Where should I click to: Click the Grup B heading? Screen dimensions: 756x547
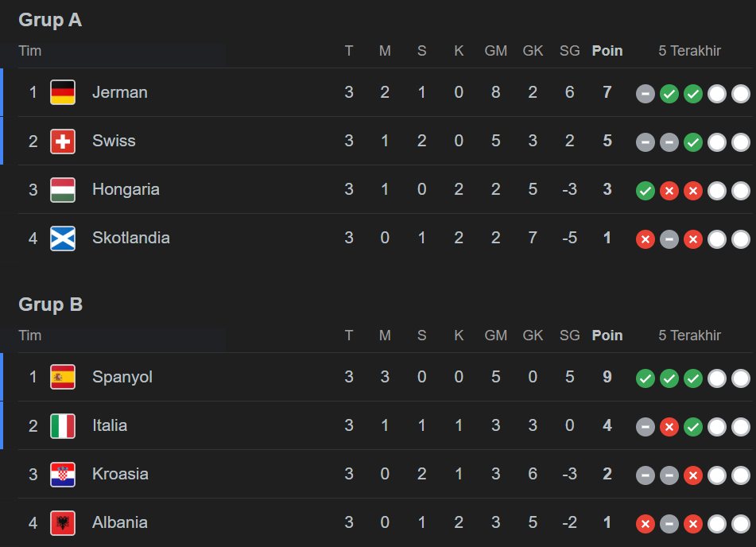pyautogui.click(x=51, y=305)
